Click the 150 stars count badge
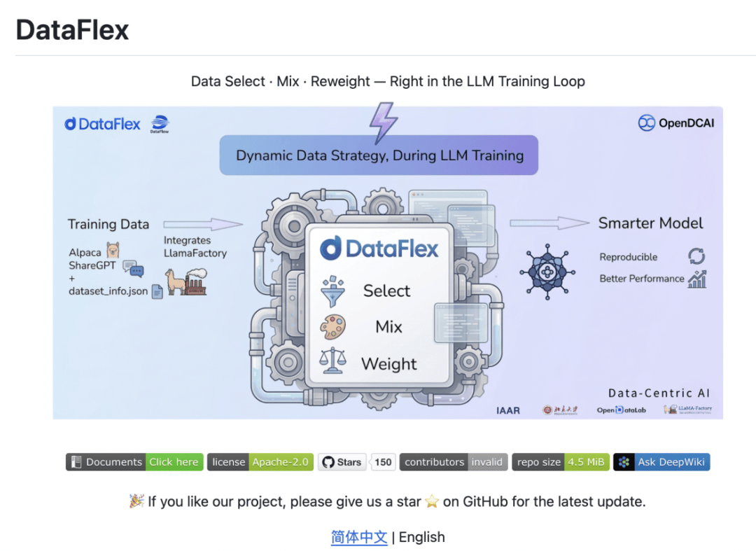 tap(384, 462)
